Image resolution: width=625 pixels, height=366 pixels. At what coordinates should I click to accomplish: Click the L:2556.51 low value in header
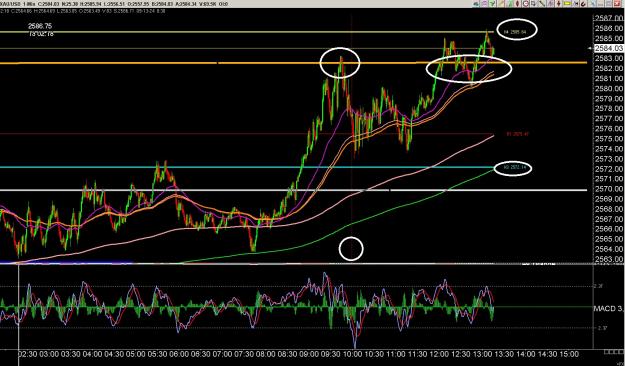tap(114, 4)
